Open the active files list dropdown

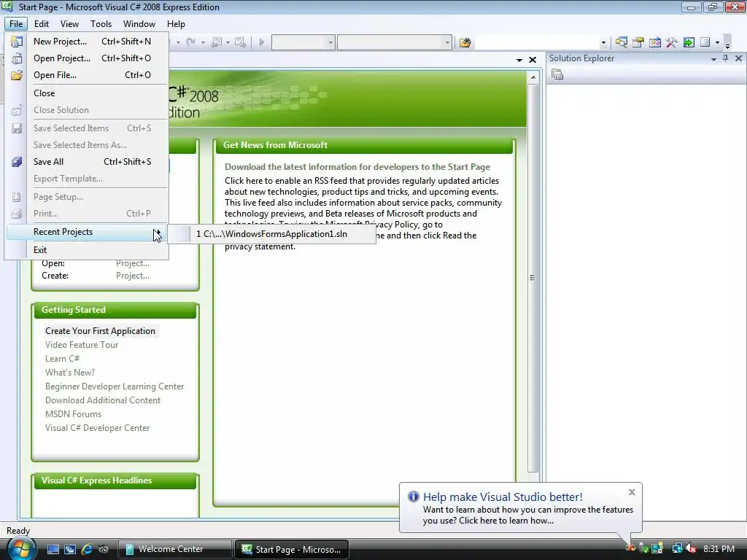pos(519,60)
